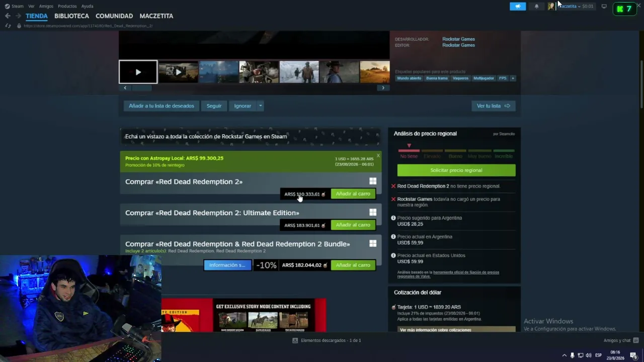Viewport: 644px width, 362px height.
Task: Click the Ver tu lista button
Action: click(493, 106)
